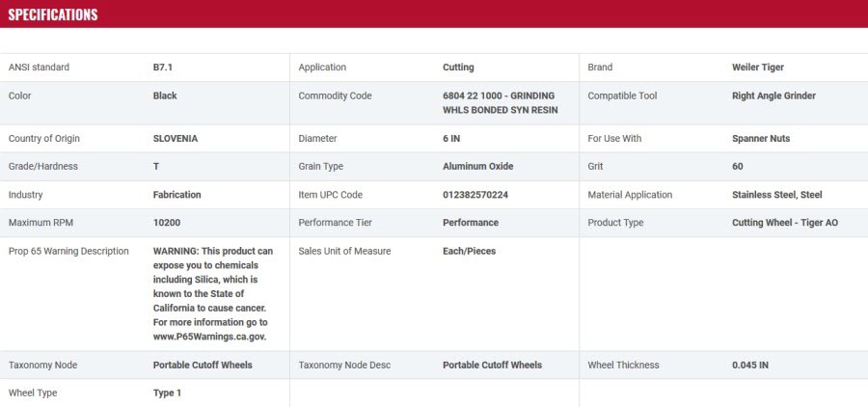Click the '6 IN' diameter value
Screen dimensions: 868x407
point(451,139)
